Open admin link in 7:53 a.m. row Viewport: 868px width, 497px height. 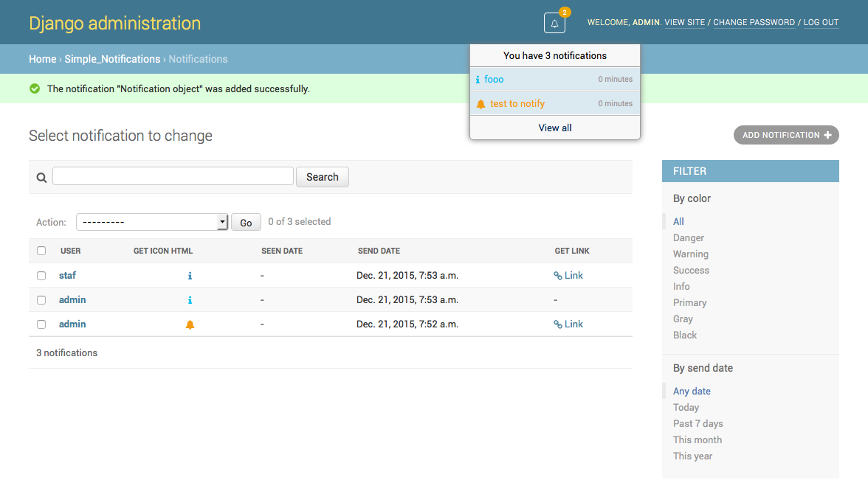(x=72, y=299)
